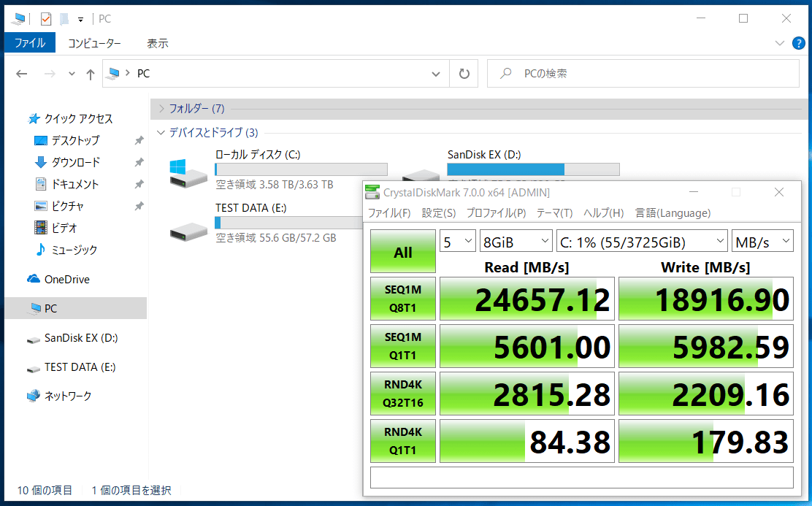The image size is (812, 506).
Task: Click the ビデオ folder icon
Action: coord(40,228)
